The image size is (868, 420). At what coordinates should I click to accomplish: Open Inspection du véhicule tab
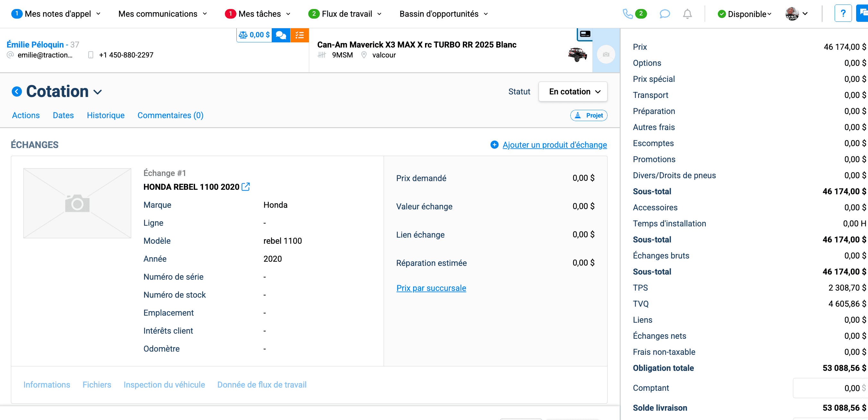click(165, 385)
